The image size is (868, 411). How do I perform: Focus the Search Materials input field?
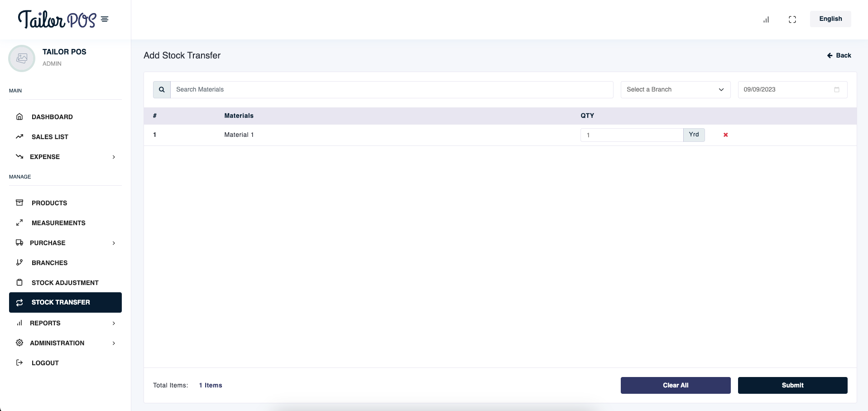click(392, 90)
